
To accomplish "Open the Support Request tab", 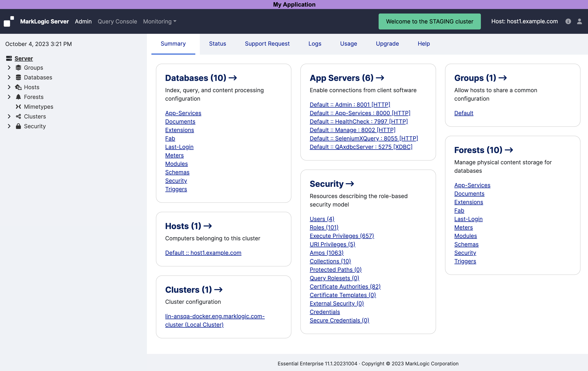I will [267, 44].
